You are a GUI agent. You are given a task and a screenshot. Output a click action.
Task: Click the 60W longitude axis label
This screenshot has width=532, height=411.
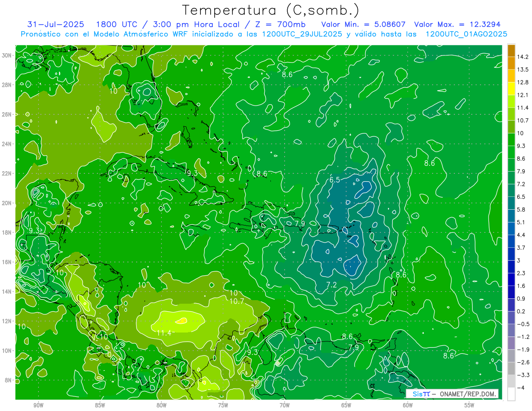tap(408, 405)
